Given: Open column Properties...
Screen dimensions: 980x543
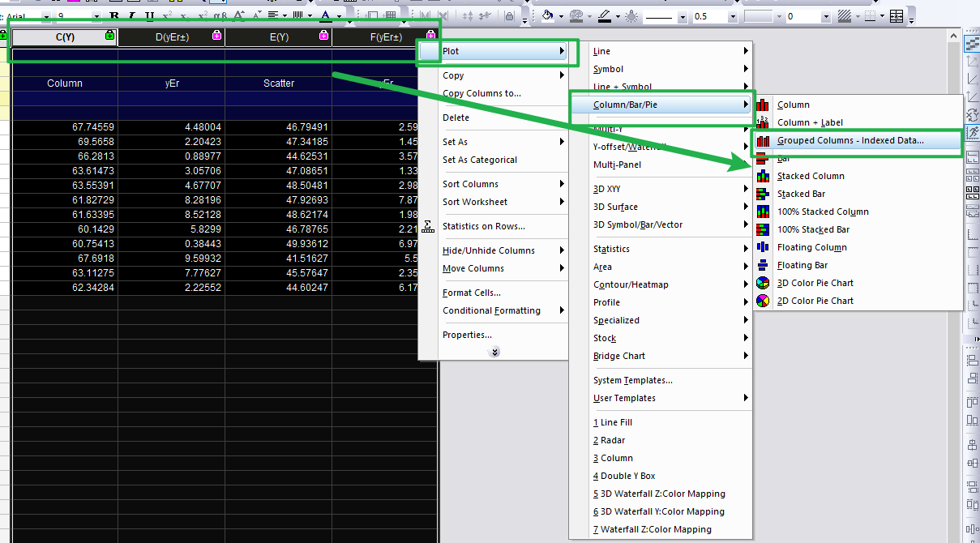Looking at the screenshot, I should pyautogui.click(x=493, y=335).
